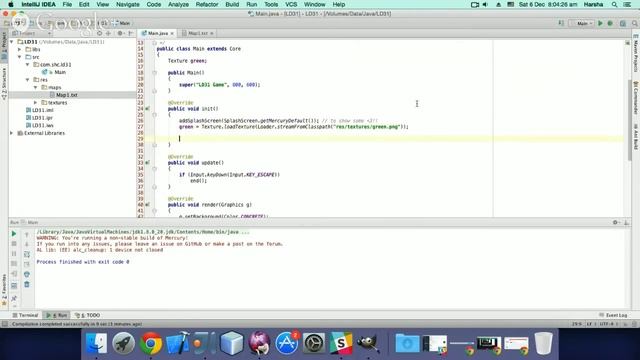Open the Analyze menu
The width and height of the screenshot is (640, 360).
click(178, 4)
